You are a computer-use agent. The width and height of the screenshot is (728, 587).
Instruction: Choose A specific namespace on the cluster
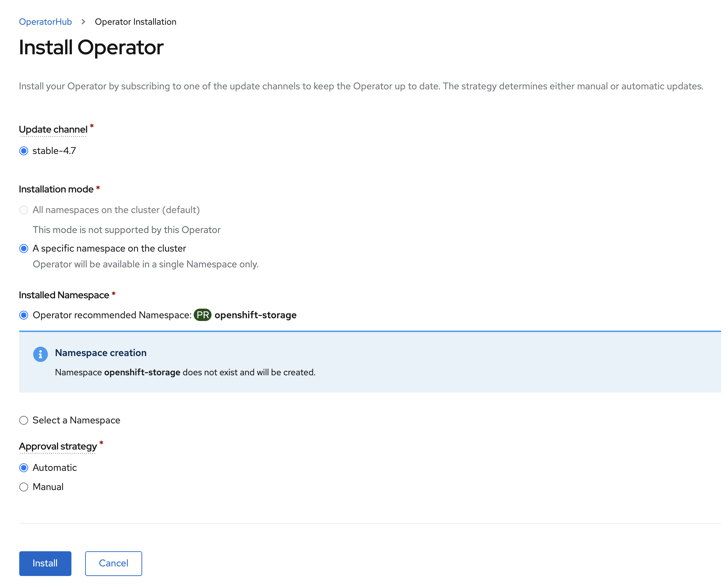24,248
